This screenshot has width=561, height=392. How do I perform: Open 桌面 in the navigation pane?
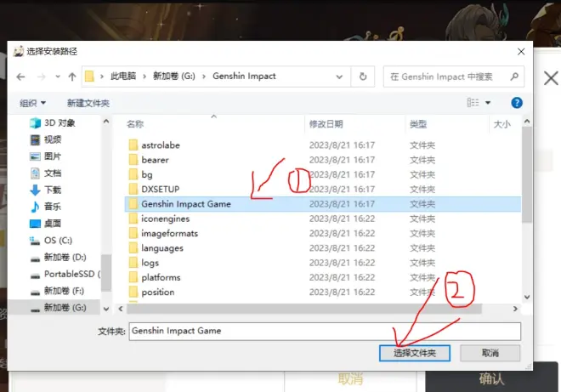coord(45,224)
